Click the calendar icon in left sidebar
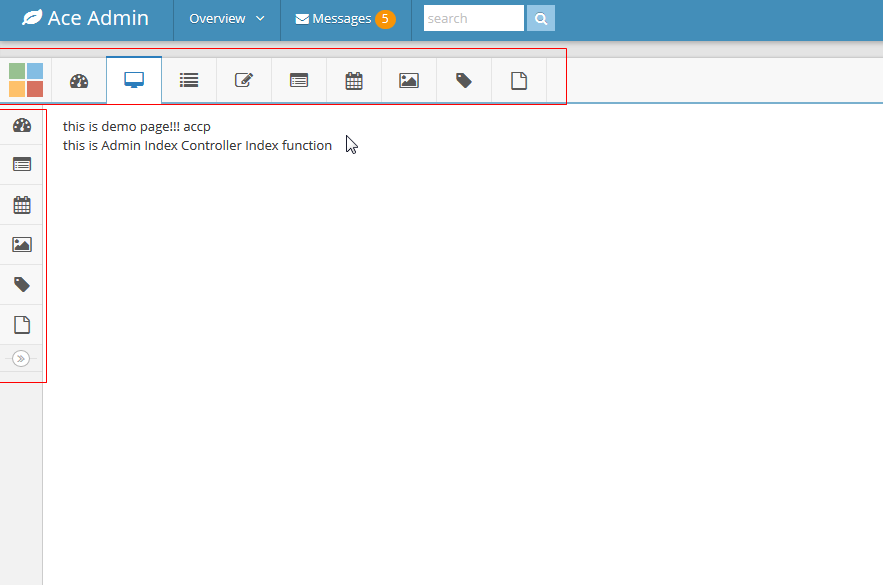The height and width of the screenshot is (585, 883). [x=21, y=204]
